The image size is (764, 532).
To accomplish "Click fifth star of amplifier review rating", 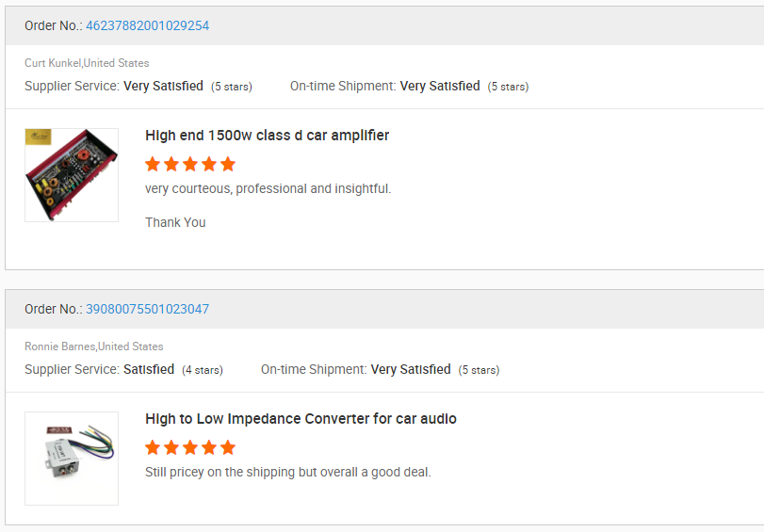I will (x=227, y=164).
